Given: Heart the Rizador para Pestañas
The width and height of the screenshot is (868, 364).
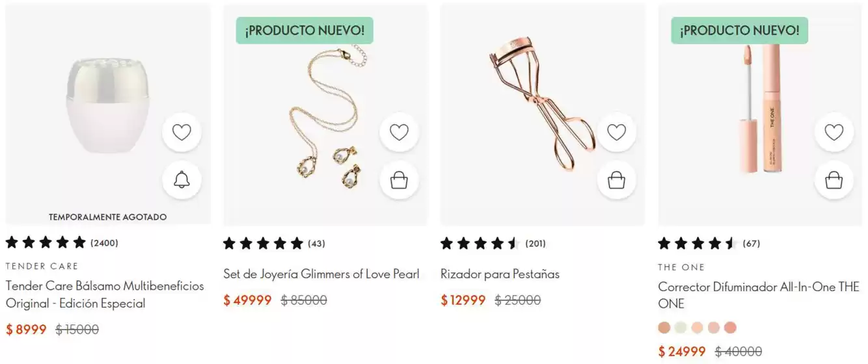Looking at the screenshot, I should [x=616, y=133].
